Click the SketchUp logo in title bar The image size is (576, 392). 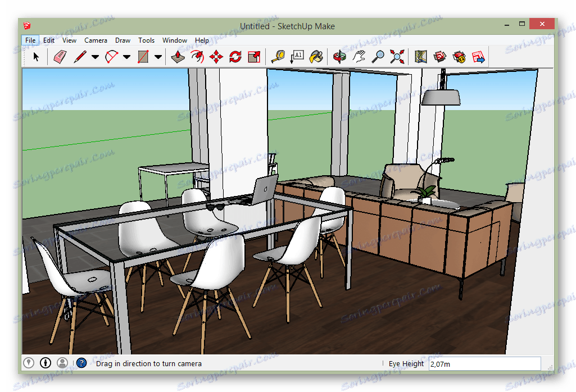coord(27,26)
